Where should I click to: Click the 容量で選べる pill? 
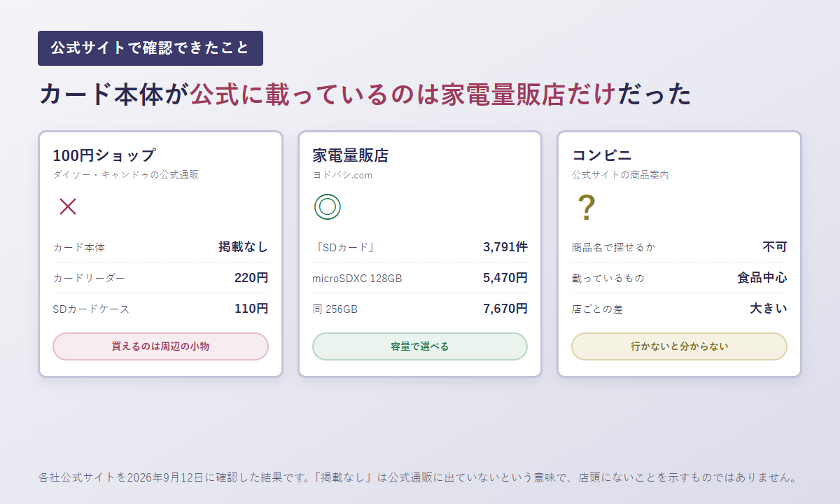420,346
